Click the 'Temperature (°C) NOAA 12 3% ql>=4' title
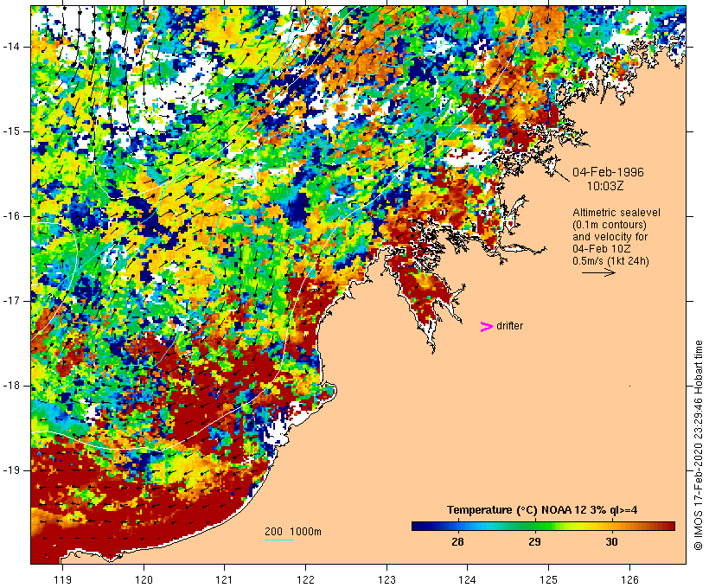Viewport: 709px width, 588px height. 542,510
